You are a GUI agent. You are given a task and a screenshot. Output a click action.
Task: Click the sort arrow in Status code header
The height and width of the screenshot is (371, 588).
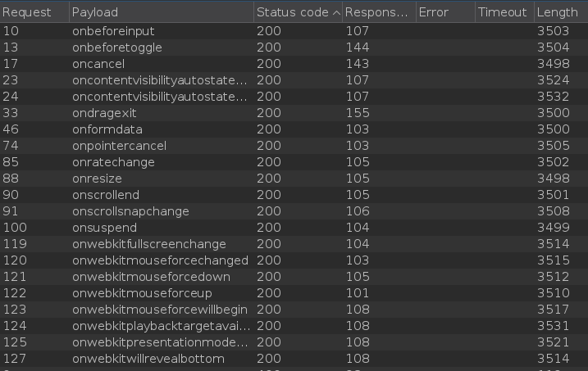(x=336, y=12)
